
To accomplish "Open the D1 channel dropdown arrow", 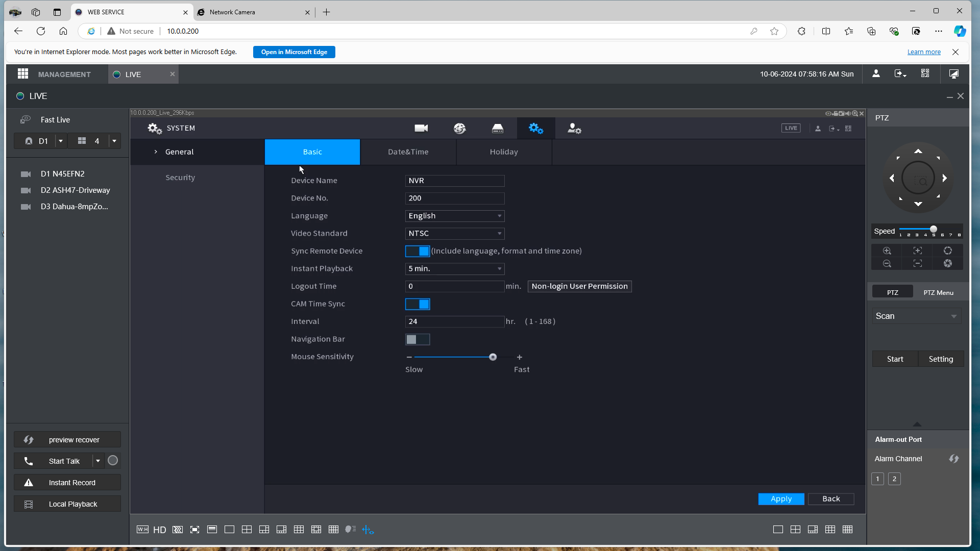I will [x=61, y=141].
